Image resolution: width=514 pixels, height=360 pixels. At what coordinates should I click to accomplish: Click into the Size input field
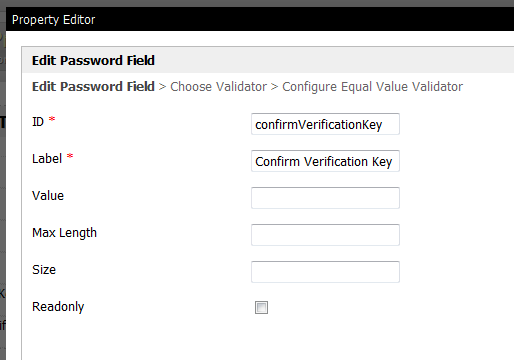[325, 272]
